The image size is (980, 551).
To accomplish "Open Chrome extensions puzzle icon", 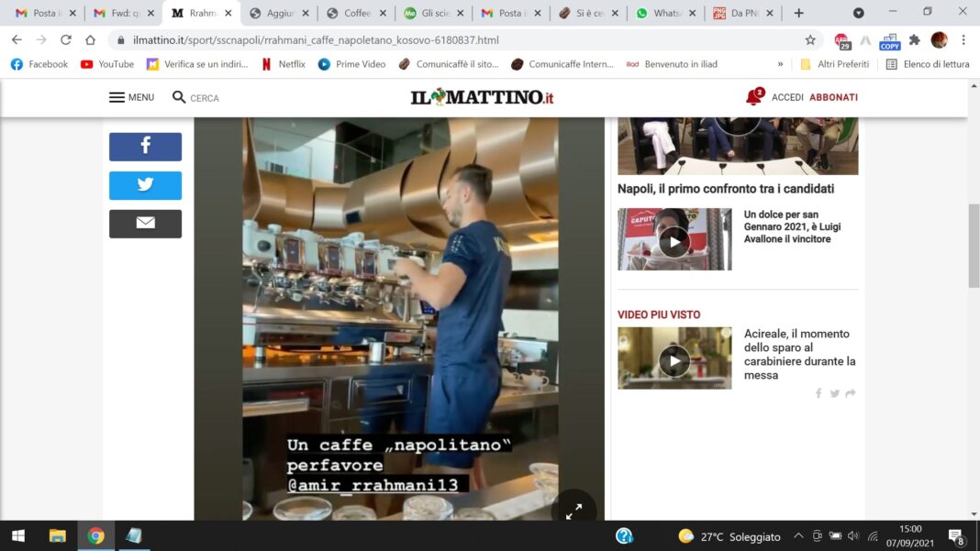I will [914, 40].
